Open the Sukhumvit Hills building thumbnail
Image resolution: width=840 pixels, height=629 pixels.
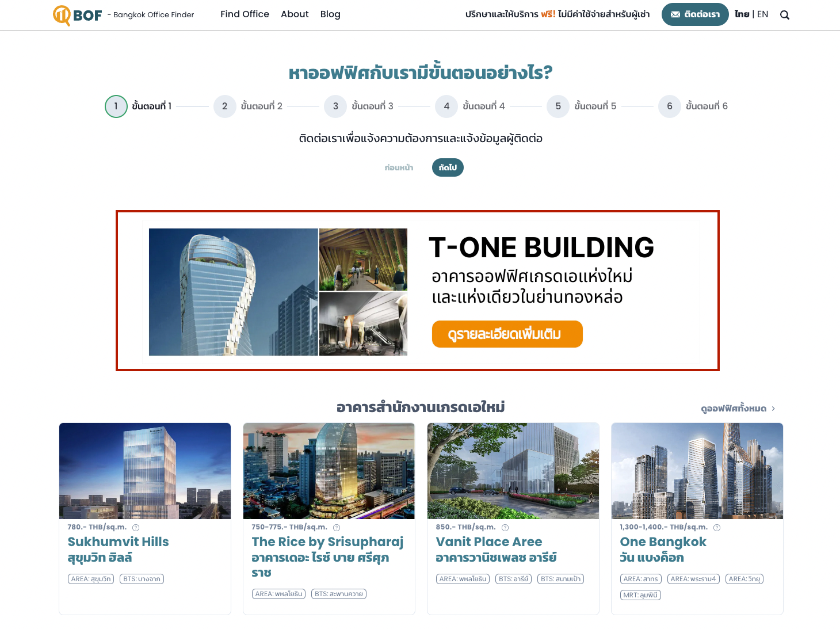[x=145, y=471]
